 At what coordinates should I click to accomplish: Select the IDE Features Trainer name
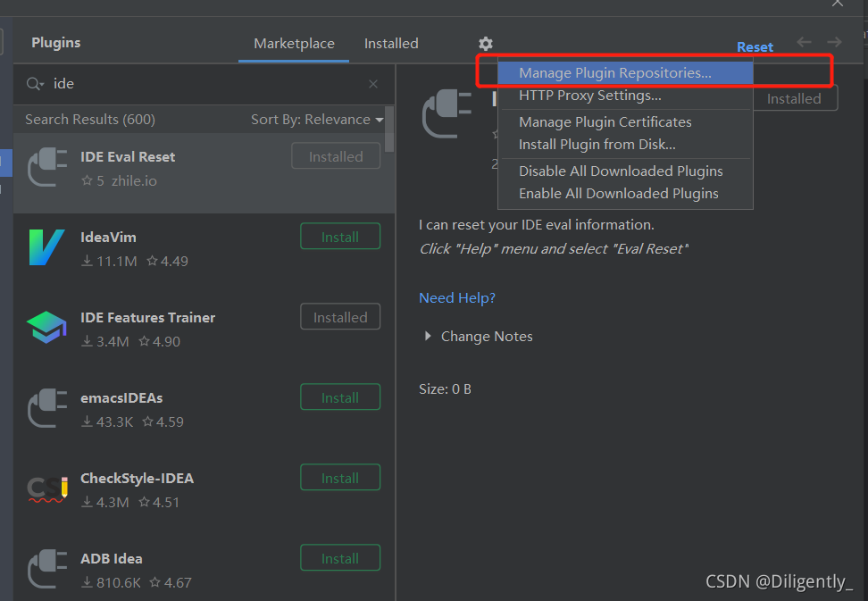(148, 317)
